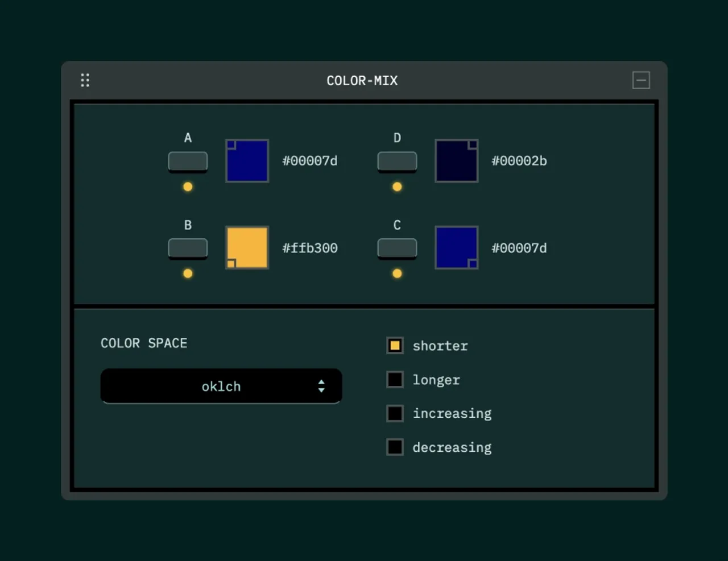Click the connector pill button under label D
The width and height of the screenshot is (728, 561).
click(397, 161)
